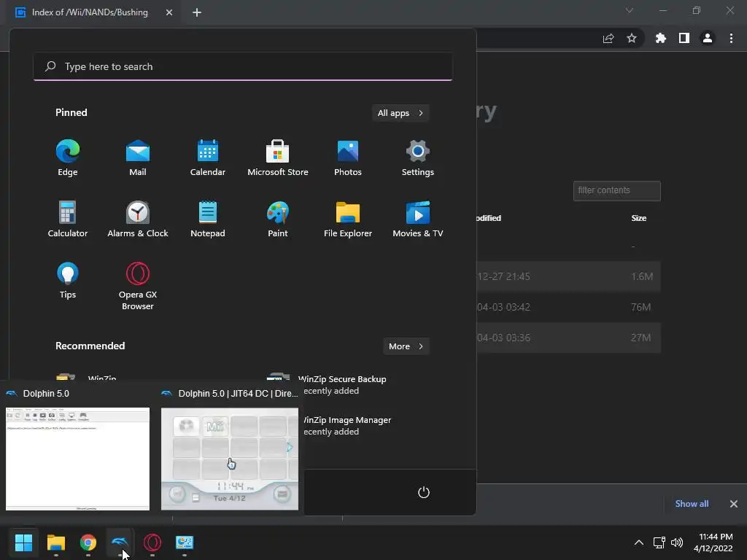Open the Calendar app
Viewport: 747px width, 560px height.
[208, 158]
